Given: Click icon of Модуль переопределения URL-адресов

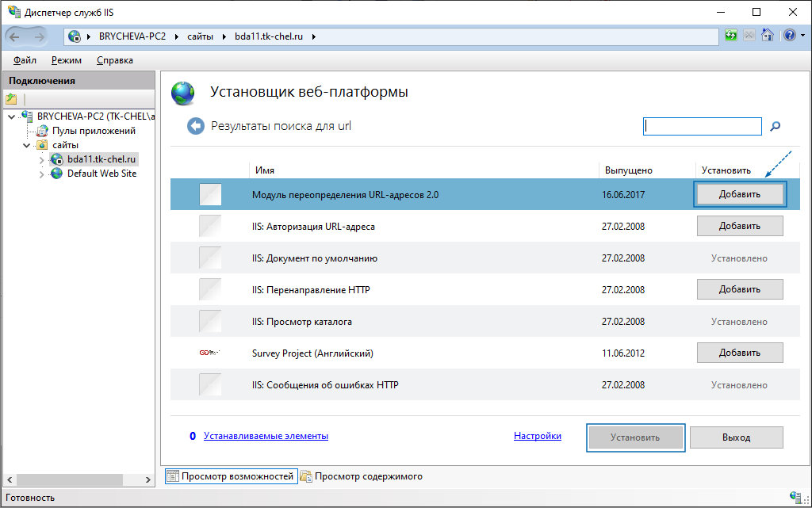Looking at the screenshot, I should coord(210,194).
